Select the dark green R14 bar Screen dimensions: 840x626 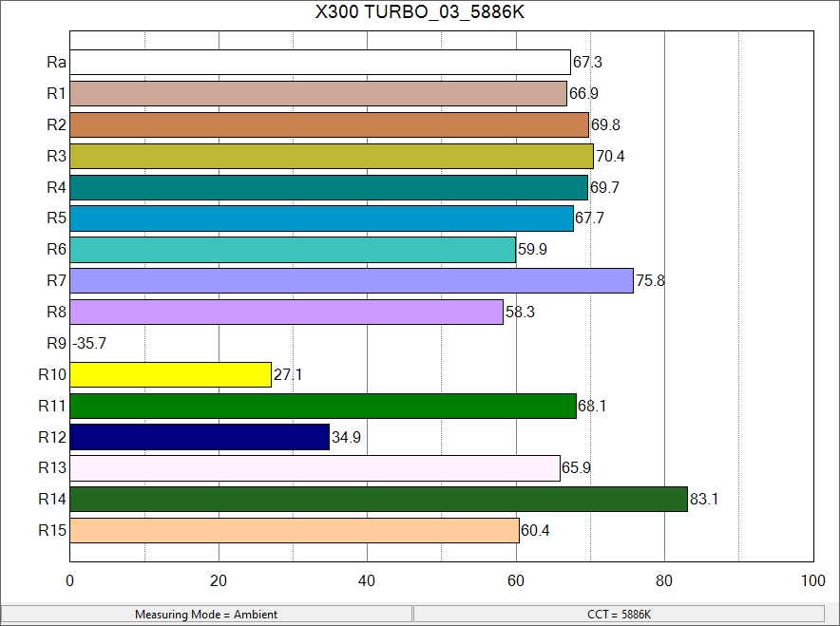tap(378, 500)
